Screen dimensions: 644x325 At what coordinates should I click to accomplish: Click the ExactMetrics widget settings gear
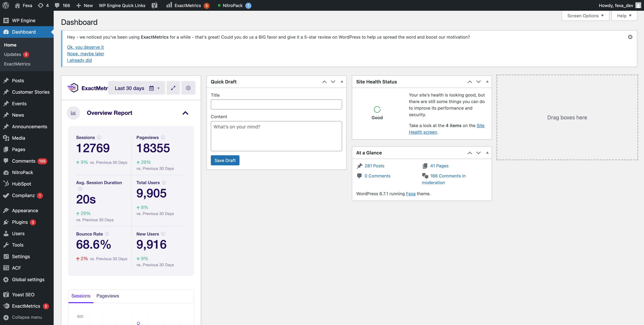coord(188,88)
